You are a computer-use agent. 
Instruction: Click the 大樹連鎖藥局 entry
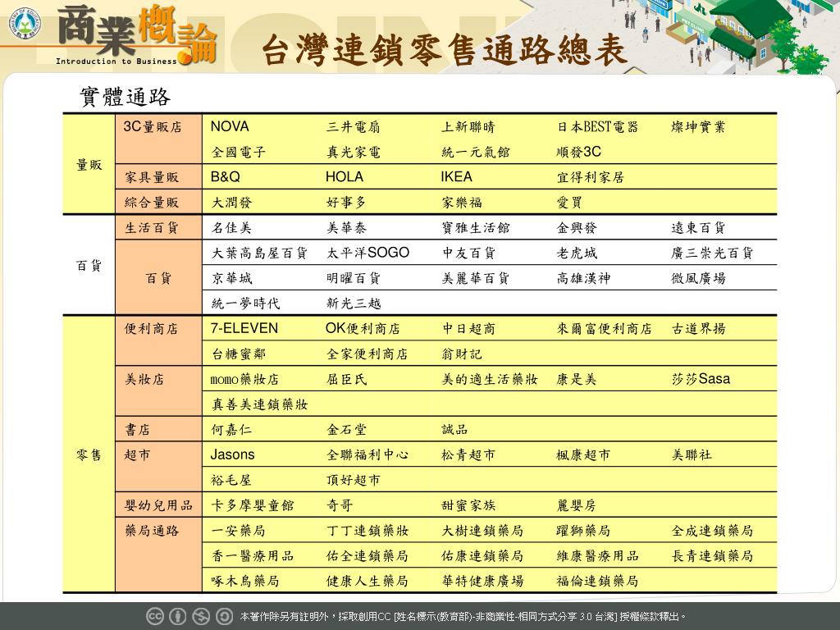point(482,531)
